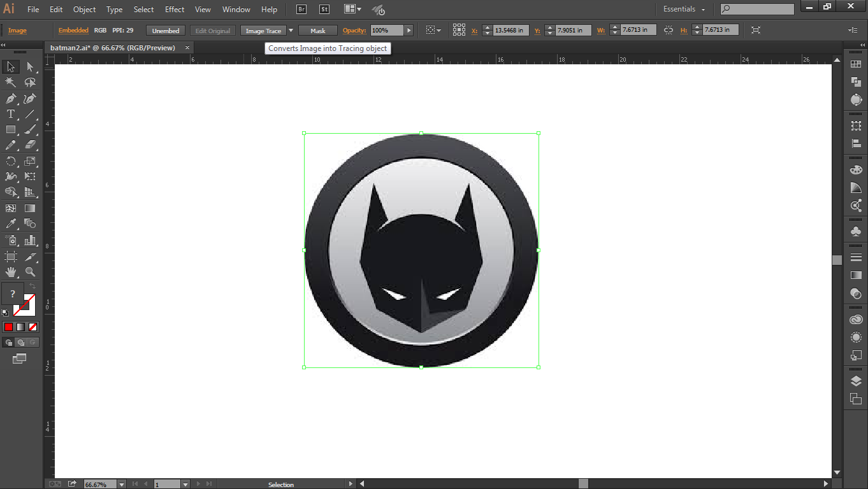Viewport: 868px width, 489px height.
Task: Open the Image Trace presets dropdown
Action: click(291, 29)
